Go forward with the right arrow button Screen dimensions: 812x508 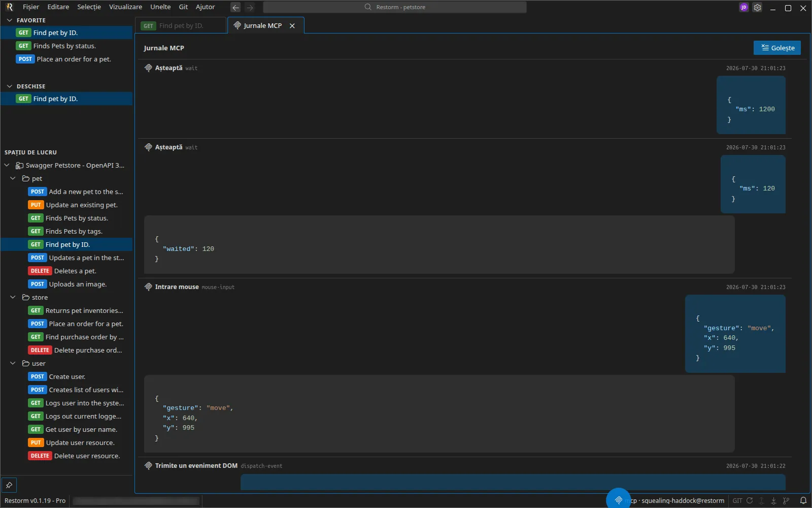(250, 7)
